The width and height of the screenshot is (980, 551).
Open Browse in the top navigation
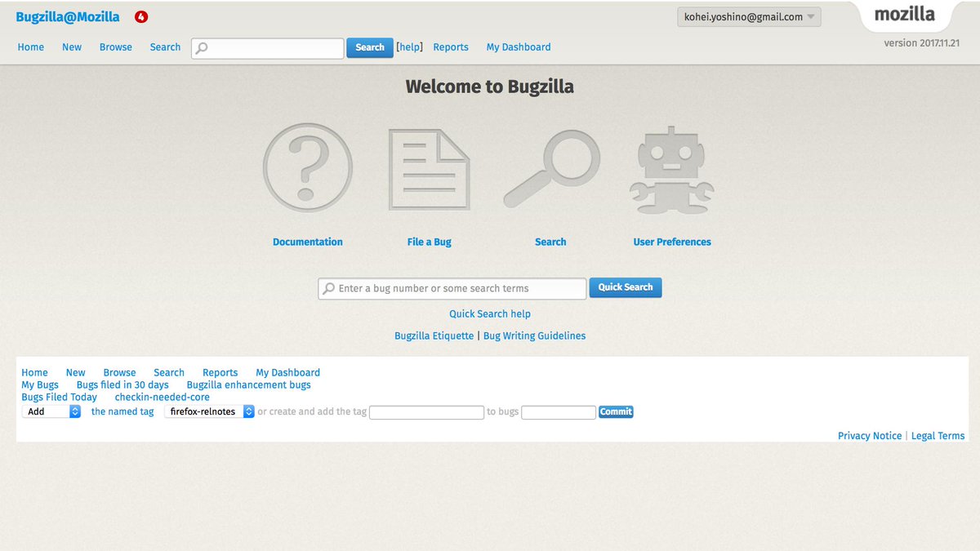pyautogui.click(x=116, y=47)
